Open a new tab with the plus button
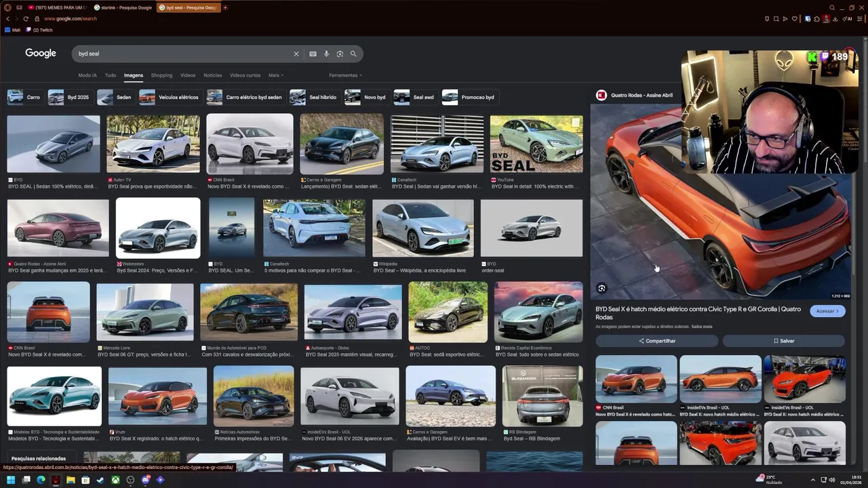The width and height of the screenshot is (868, 488). (x=225, y=7)
